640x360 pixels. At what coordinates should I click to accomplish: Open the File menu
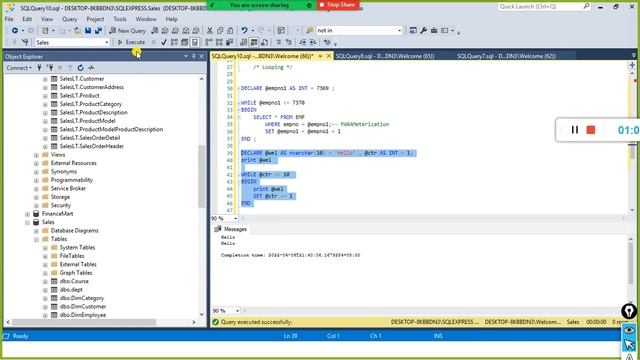coord(9,19)
